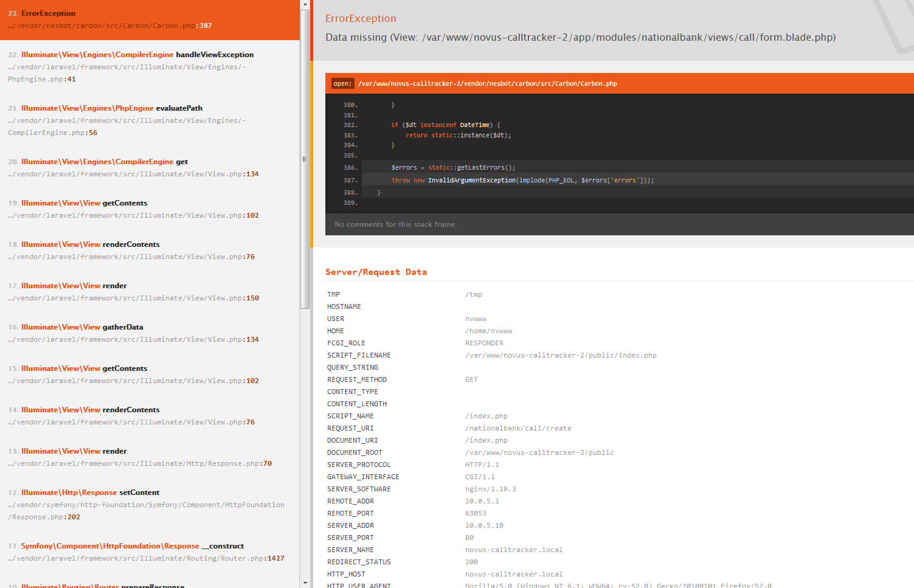Click SERVER_SOFTWARE value 'nginx/1.10.3'
Image resolution: width=914 pixels, height=588 pixels.
pyautogui.click(x=491, y=489)
